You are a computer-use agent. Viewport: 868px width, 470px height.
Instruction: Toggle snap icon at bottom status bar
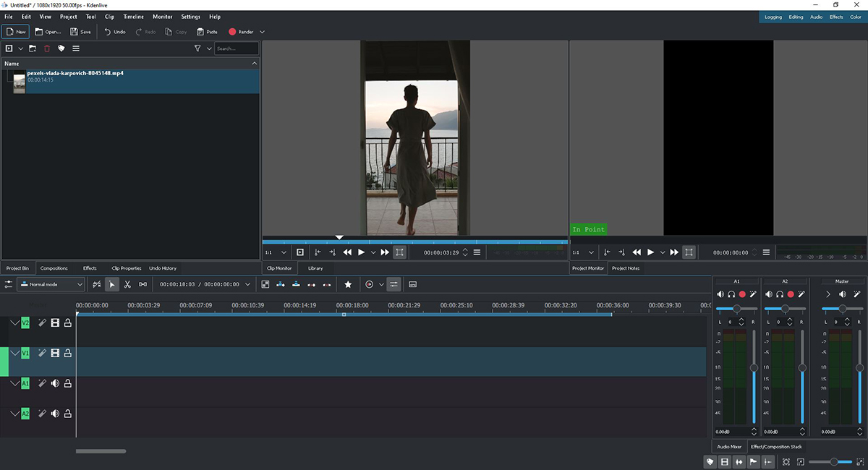tap(767, 461)
